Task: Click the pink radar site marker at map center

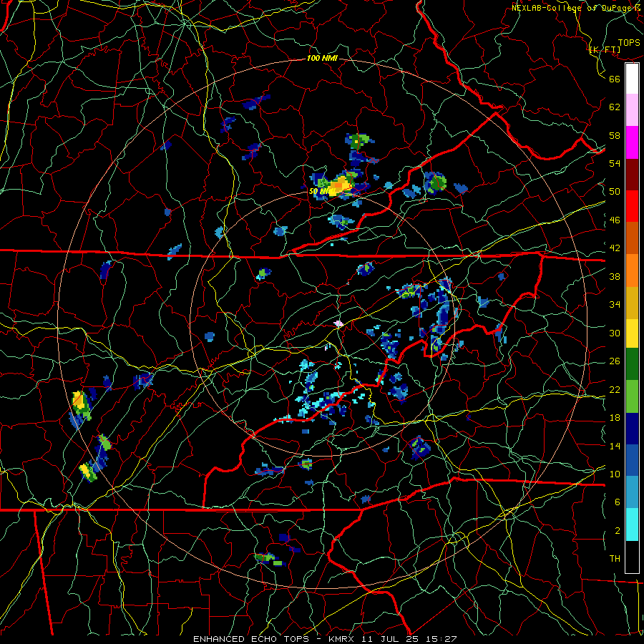Action: [x=338, y=323]
